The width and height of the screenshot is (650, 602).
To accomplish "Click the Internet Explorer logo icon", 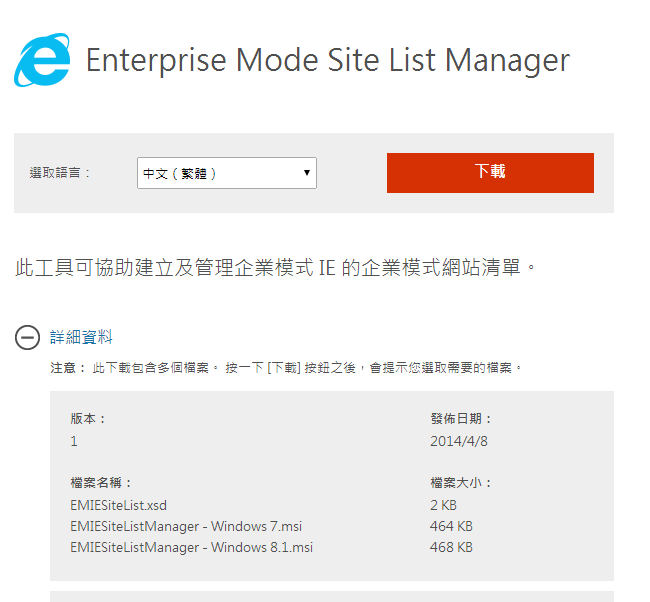I will 42,60.
